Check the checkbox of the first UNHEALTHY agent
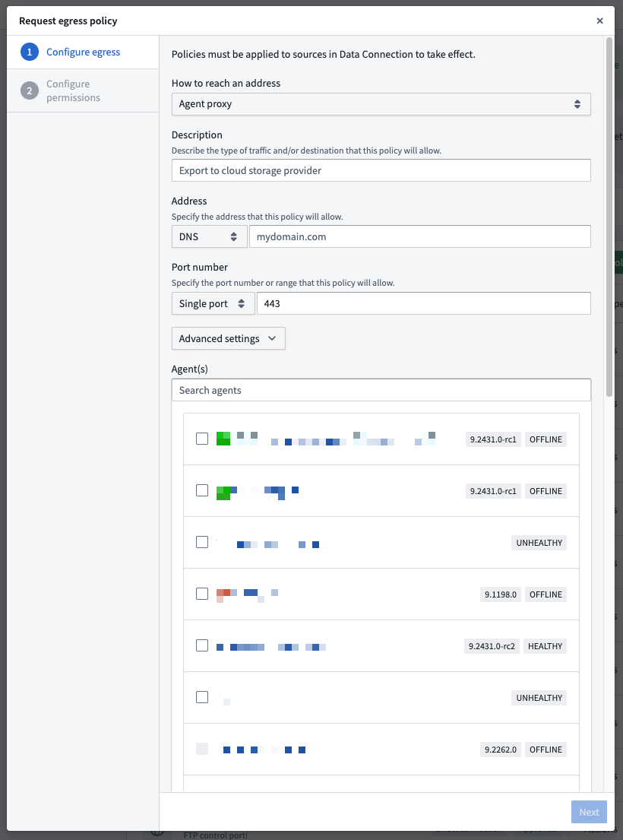 (202, 541)
